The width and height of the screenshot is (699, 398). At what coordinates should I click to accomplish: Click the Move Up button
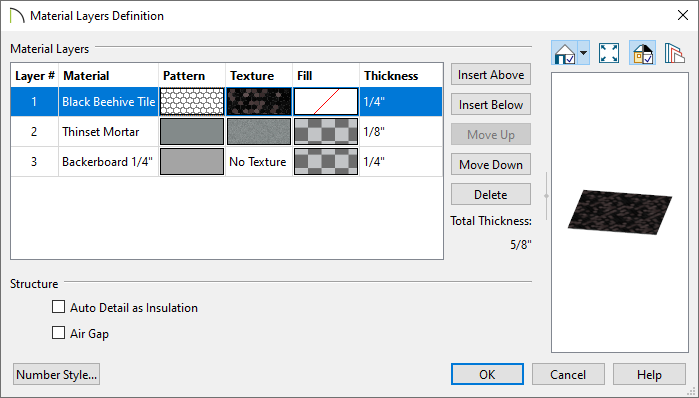[x=491, y=135]
